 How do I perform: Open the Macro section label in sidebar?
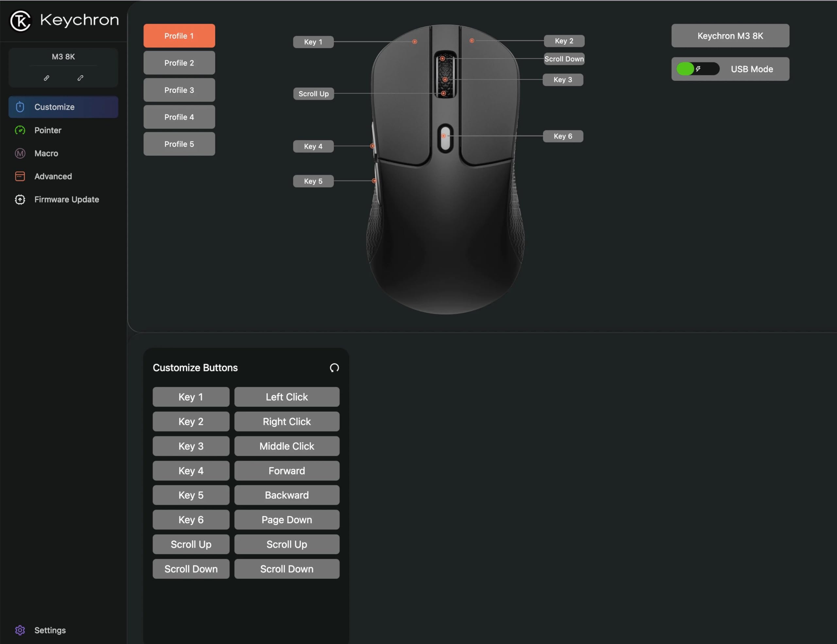pos(46,153)
